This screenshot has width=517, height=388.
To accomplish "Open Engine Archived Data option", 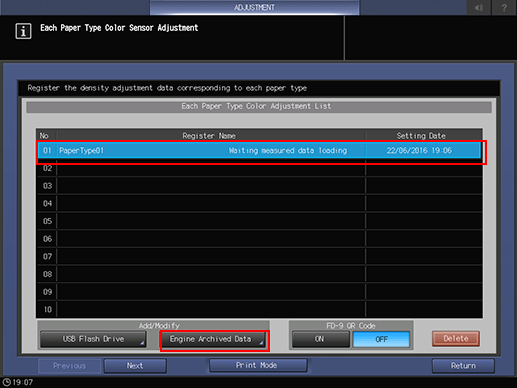I will click(214, 339).
